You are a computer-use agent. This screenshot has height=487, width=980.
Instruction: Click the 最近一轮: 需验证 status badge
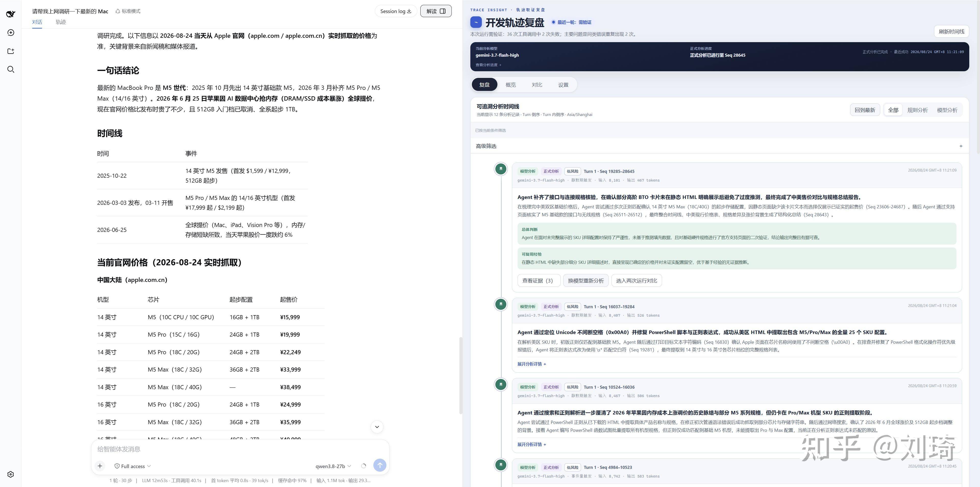click(x=571, y=22)
